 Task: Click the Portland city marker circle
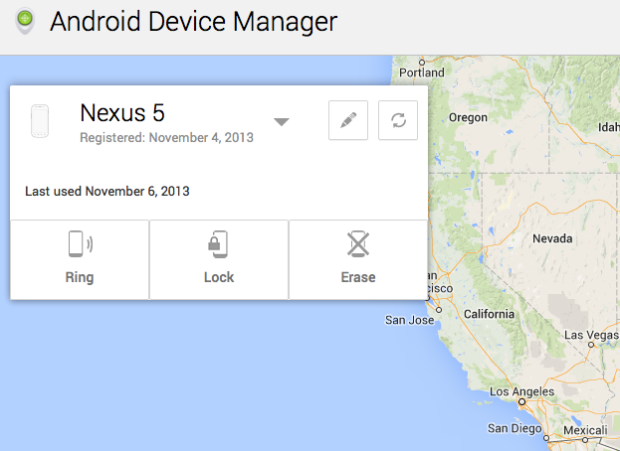tap(422, 62)
